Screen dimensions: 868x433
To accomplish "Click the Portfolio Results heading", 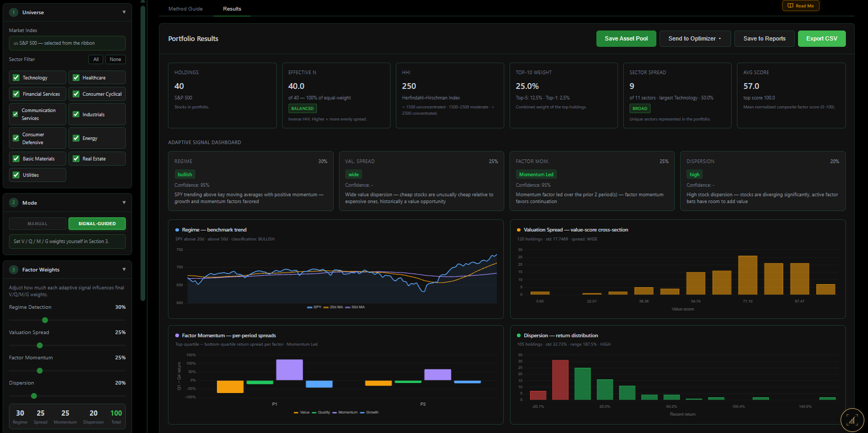I will click(193, 38).
